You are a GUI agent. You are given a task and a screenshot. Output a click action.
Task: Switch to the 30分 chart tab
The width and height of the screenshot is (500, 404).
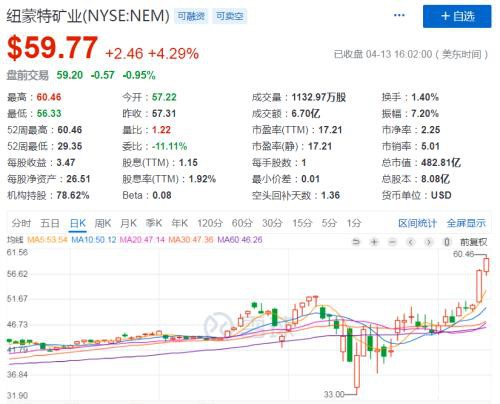click(x=272, y=223)
